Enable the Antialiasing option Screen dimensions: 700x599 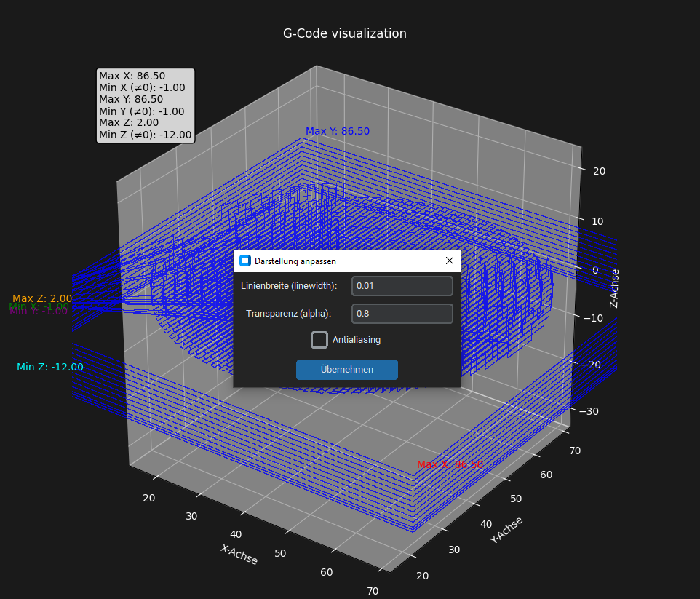pyautogui.click(x=319, y=339)
